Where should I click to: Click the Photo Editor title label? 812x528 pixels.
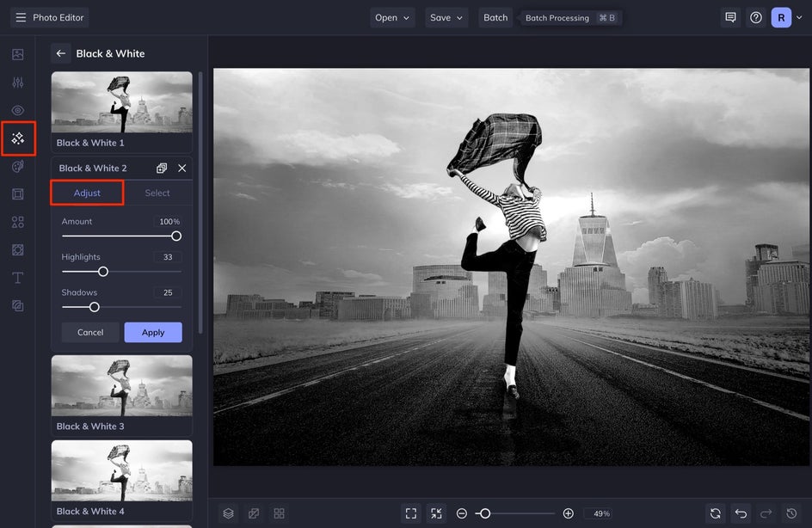(x=58, y=17)
